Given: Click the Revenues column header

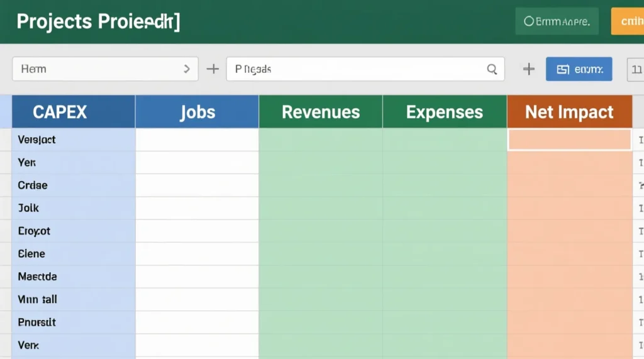Looking at the screenshot, I should tap(321, 112).
